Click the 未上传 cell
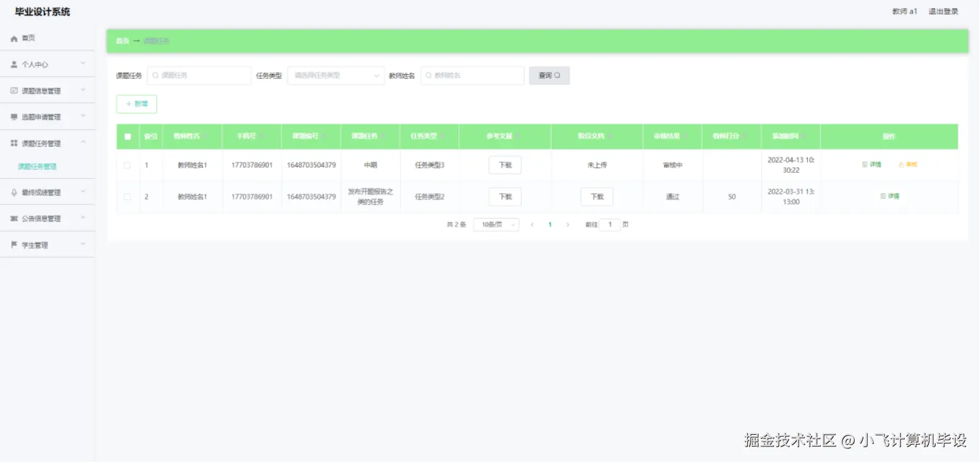Viewport: 980px width, 462px height. pos(597,166)
